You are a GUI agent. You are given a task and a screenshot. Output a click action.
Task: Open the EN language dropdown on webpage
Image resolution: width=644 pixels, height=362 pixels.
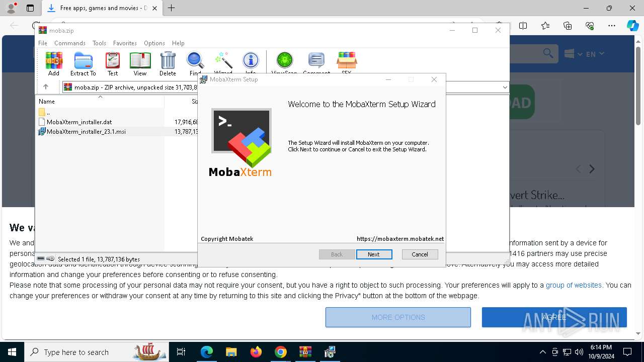[x=595, y=54]
